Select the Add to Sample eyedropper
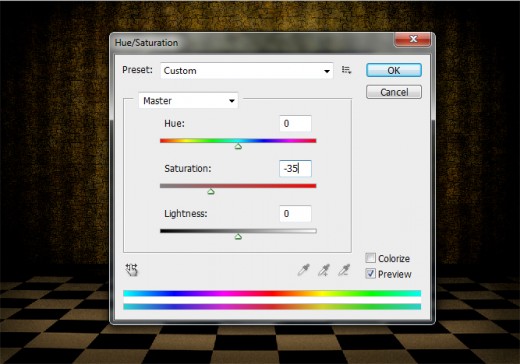This screenshot has height=364, width=520. (324, 270)
